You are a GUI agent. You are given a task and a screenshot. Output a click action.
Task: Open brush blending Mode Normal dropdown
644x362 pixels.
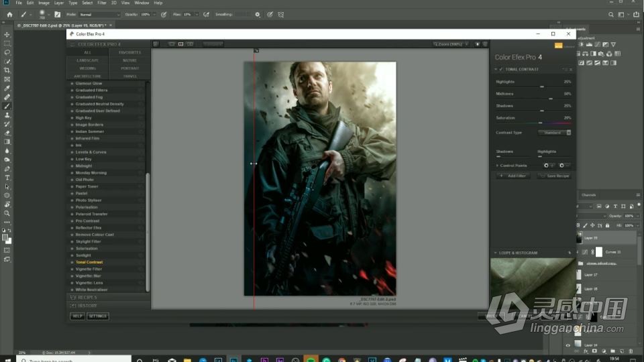[100, 14]
